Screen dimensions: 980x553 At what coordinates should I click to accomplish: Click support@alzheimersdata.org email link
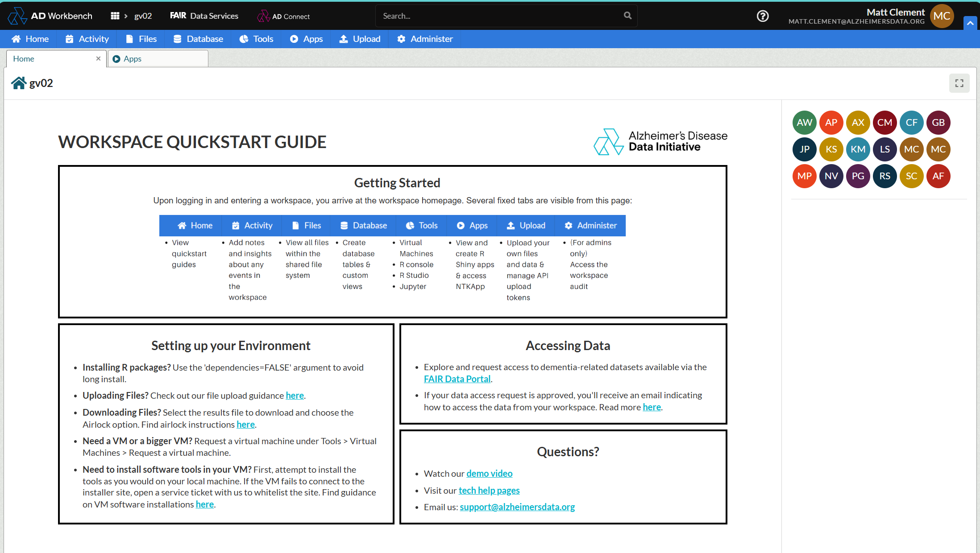[517, 507]
